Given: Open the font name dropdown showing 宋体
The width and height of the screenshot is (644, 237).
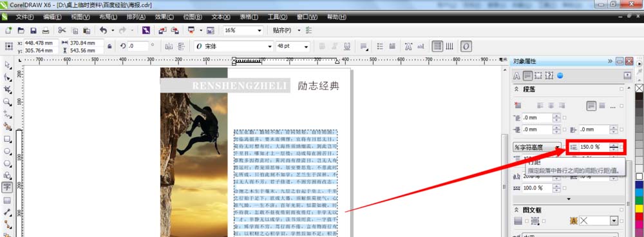Looking at the screenshot, I should (270, 46).
